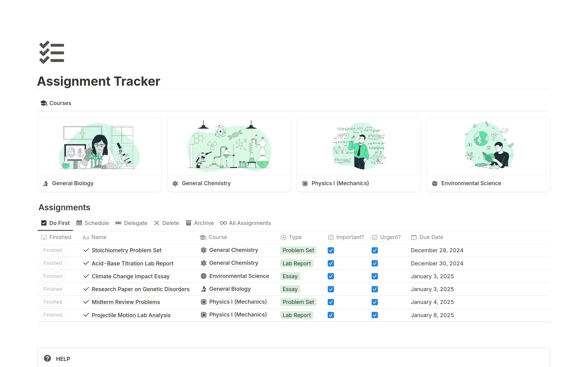Viewport: 588px width, 367px height.
Task: Click the atom icon on the General Chemistry card
Action: tap(175, 183)
